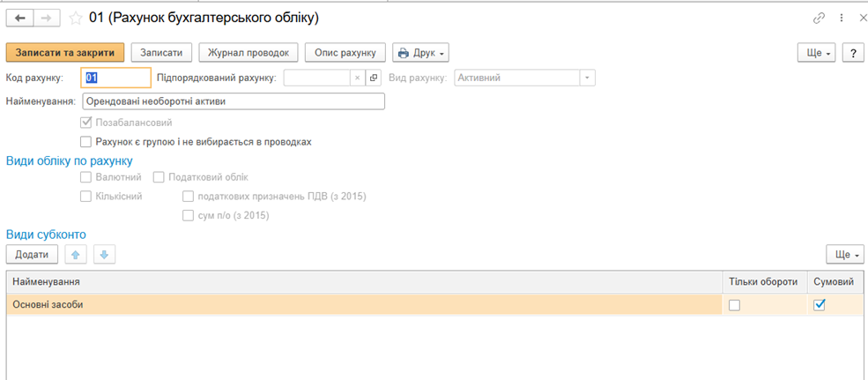Copy link using the chain link icon

click(x=819, y=19)
